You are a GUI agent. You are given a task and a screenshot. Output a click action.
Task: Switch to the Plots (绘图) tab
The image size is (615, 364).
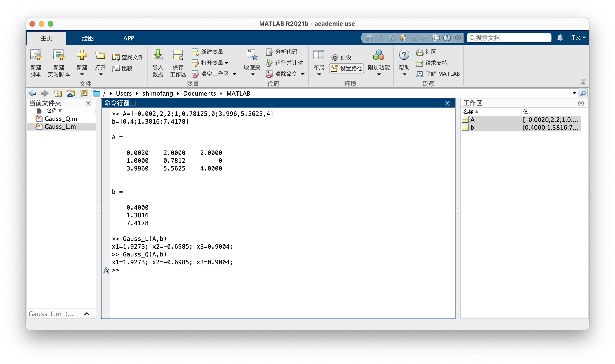pyautogui.click(x=88, y=38)
